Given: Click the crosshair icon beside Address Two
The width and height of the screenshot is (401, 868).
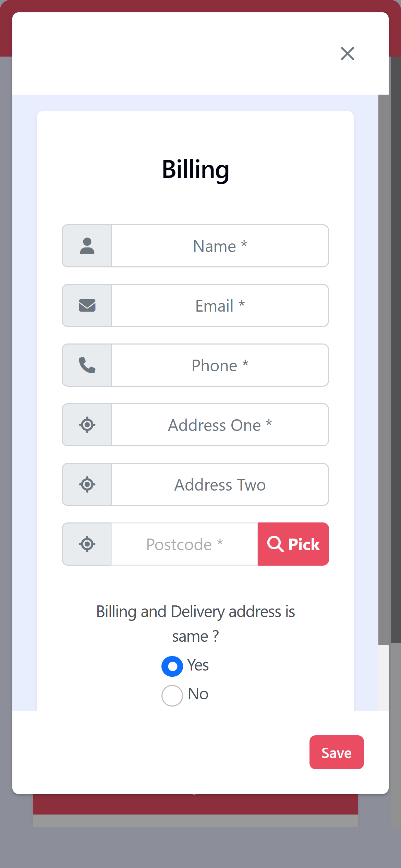Looking at the screenshot, I should point(87,484).
